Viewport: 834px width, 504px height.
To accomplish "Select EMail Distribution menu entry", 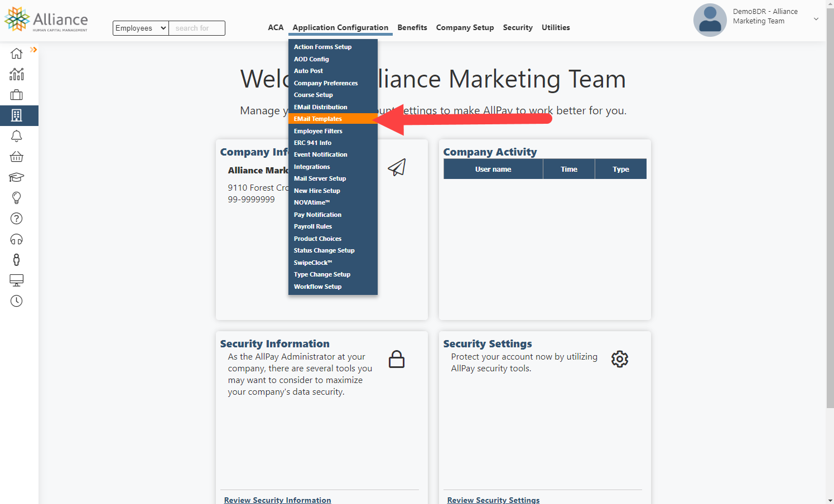I will pos(333,107).
